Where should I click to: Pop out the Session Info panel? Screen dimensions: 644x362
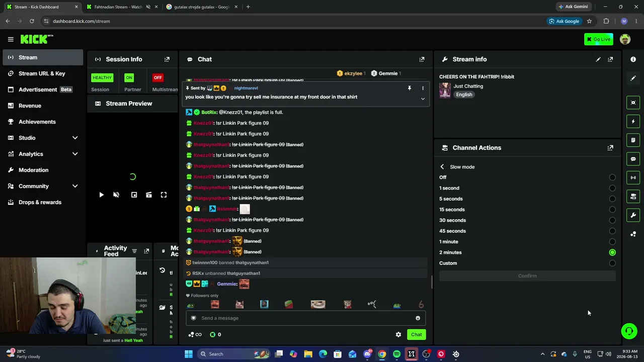point(167,59)
